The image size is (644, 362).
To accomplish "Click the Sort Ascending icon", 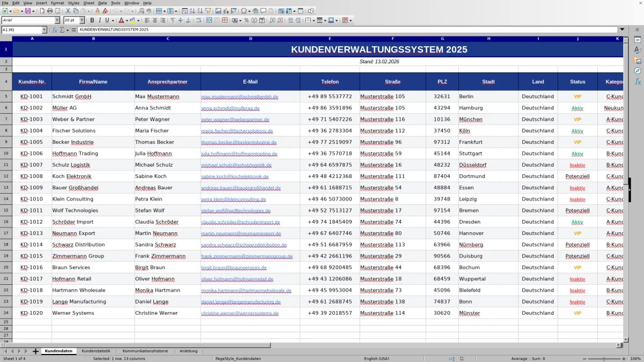I will (193, 10).
